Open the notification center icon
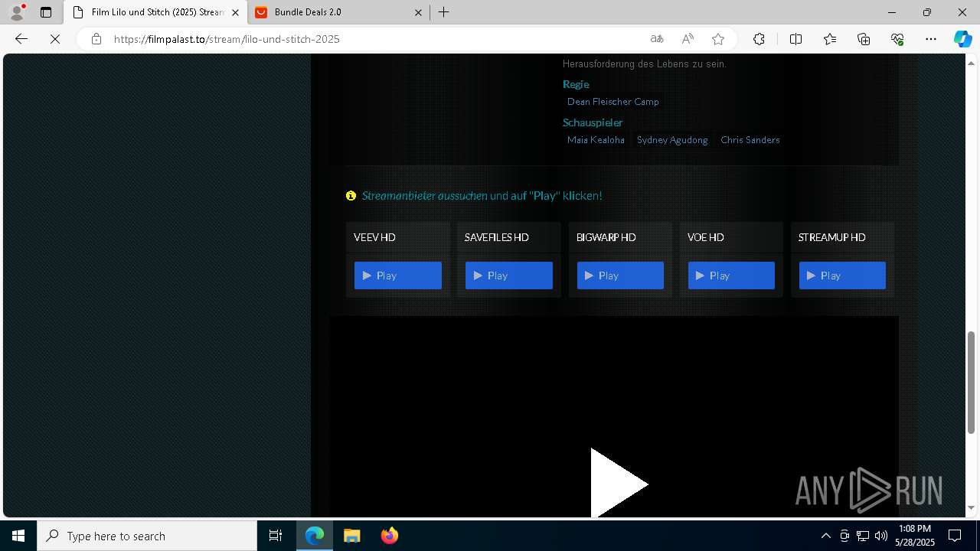This screenshot has height=551, width=980. (x=955, y=536)
